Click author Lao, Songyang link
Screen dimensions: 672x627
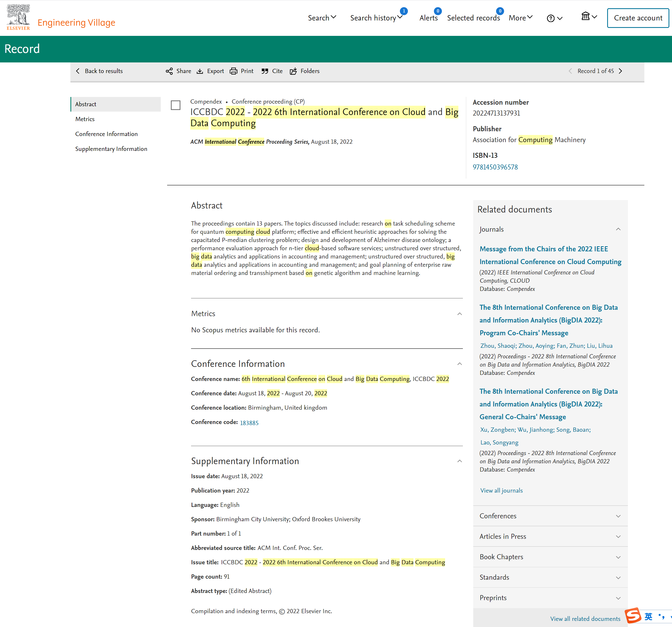click(x=499, y=442)
